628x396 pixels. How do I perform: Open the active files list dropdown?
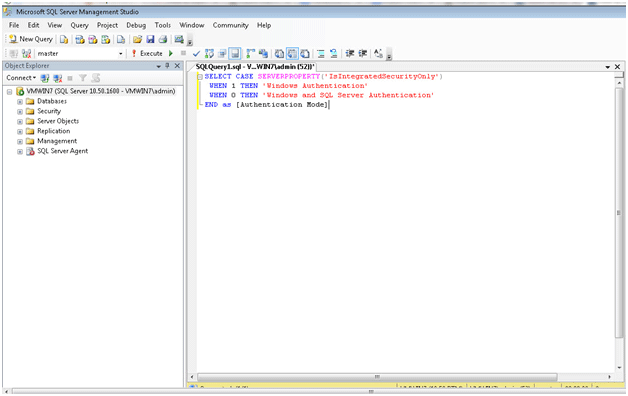[608, 67]
